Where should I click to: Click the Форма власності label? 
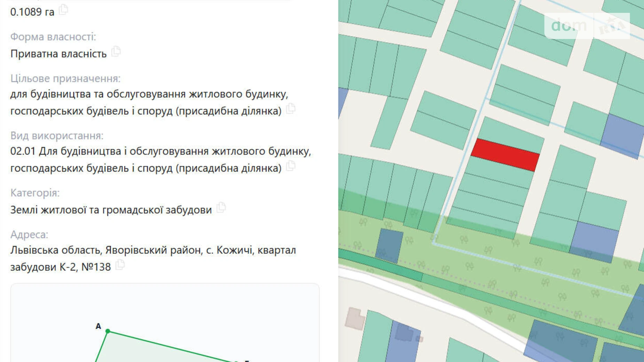click(53, 37)
